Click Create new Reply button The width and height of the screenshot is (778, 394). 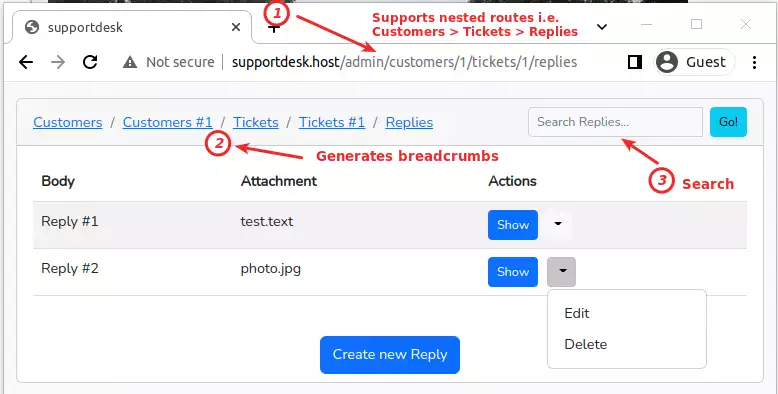coord(390,354)
